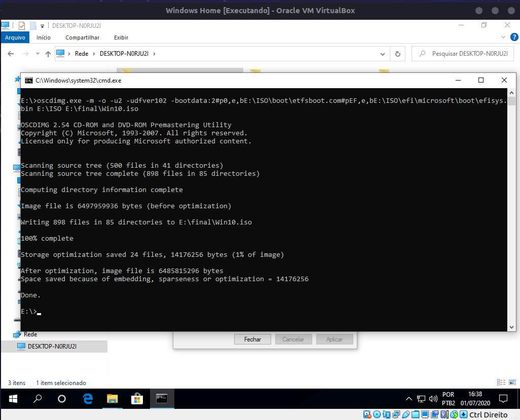Click the VirtualBox mouse integration icon
Viewport: 520px width, 420px height.
coord(454,414)
